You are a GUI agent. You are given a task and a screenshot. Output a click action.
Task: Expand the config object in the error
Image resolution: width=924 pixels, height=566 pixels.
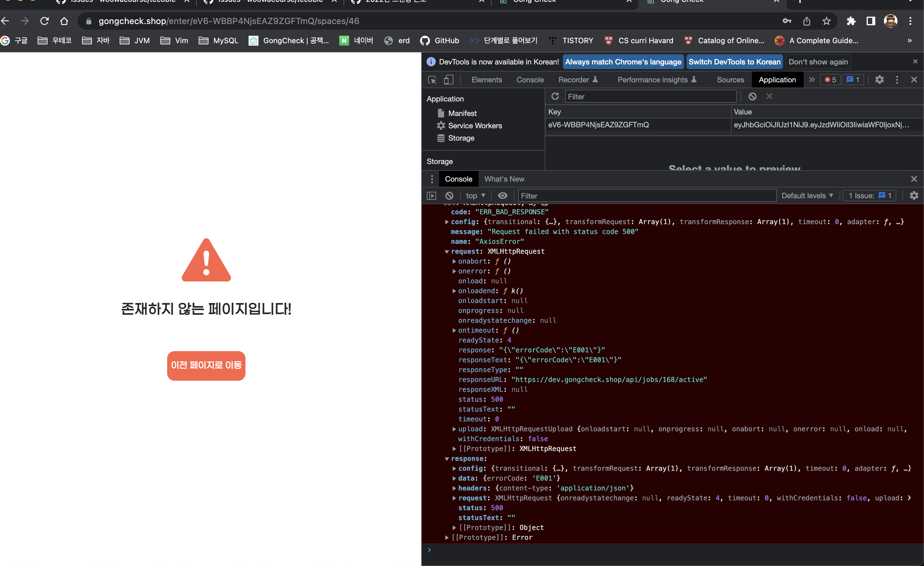tap(447, 222)
